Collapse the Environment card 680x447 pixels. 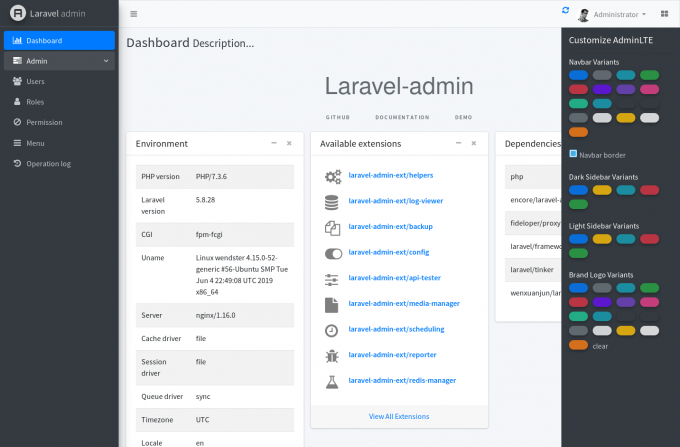click(x=274, y=143)
